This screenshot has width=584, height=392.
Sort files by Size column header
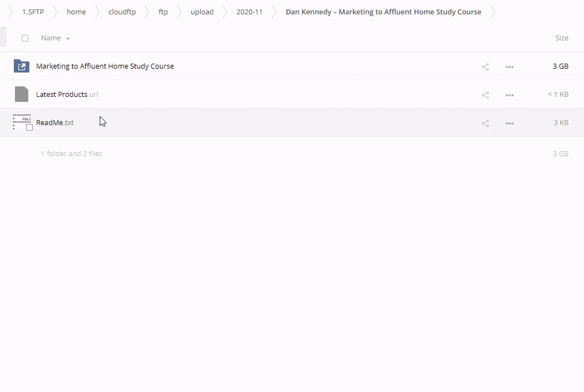(561, 38)
